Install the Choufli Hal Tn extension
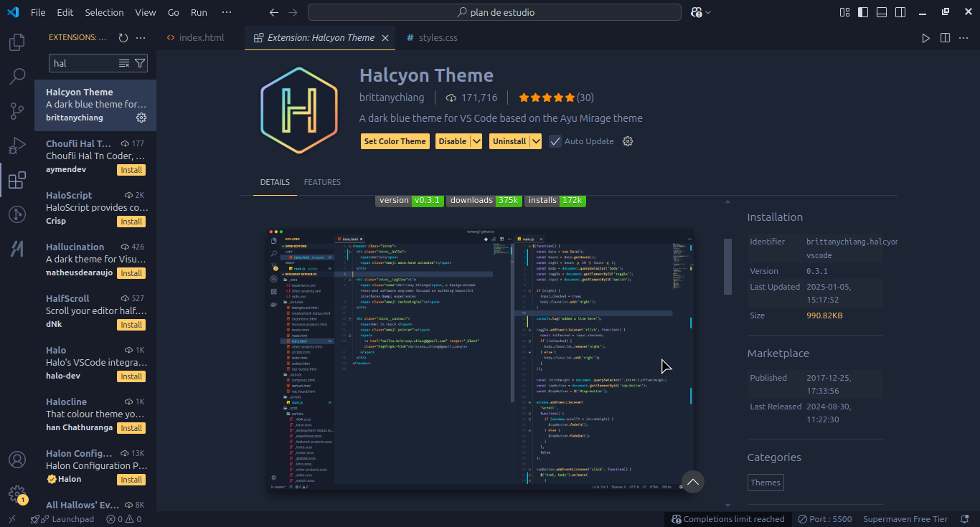 click(131, 170)
